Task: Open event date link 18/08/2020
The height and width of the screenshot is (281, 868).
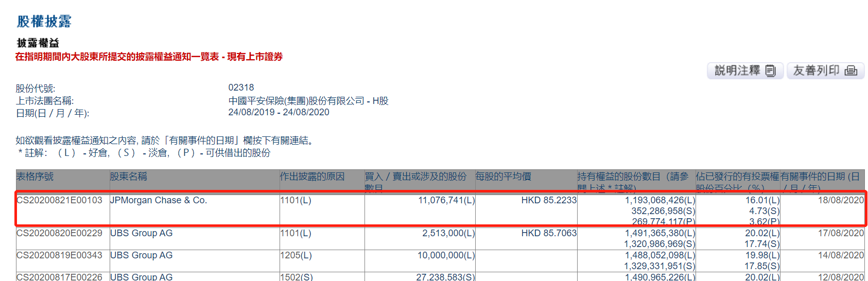Action: (841, 200)
